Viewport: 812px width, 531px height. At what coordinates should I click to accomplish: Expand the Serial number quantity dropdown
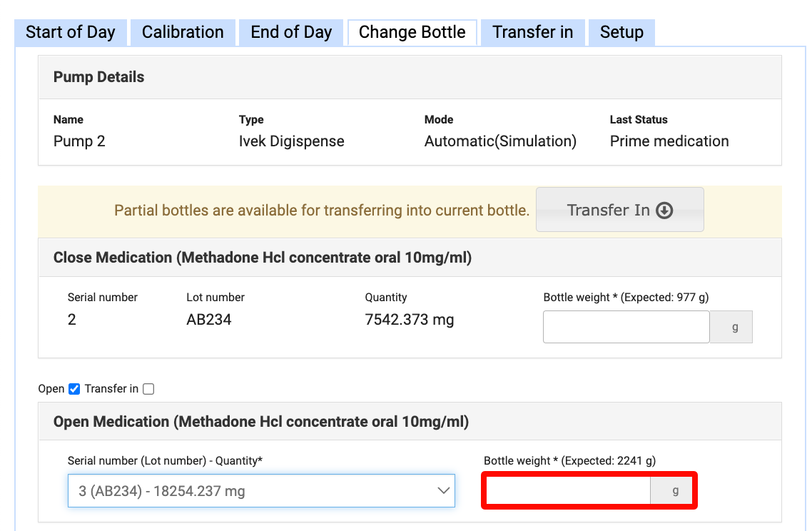coord(260,491)
